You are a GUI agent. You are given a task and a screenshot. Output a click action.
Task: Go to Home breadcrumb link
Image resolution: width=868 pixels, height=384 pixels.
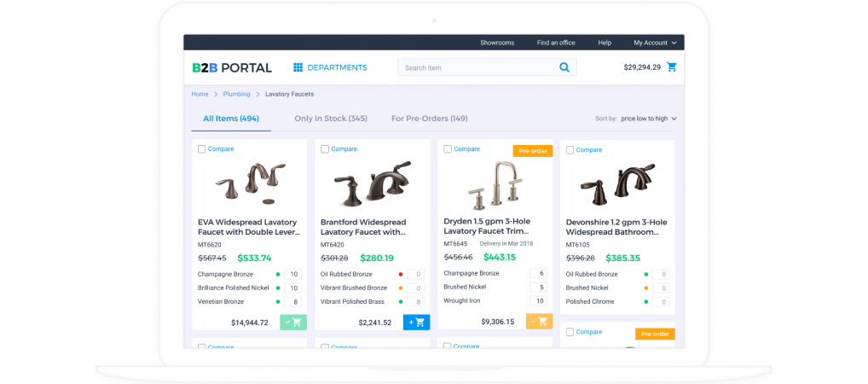click(200, 94)
